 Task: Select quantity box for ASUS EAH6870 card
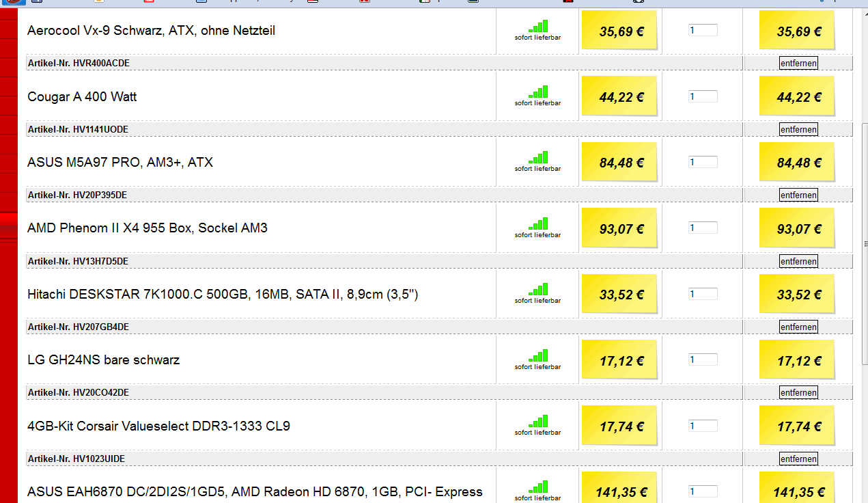coord(703,491)
